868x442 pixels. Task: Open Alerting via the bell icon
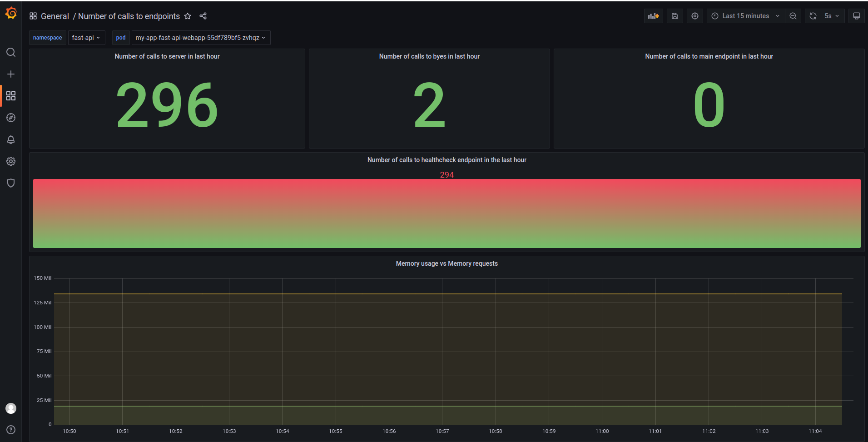pyautogui.click(x=11, y=139)
